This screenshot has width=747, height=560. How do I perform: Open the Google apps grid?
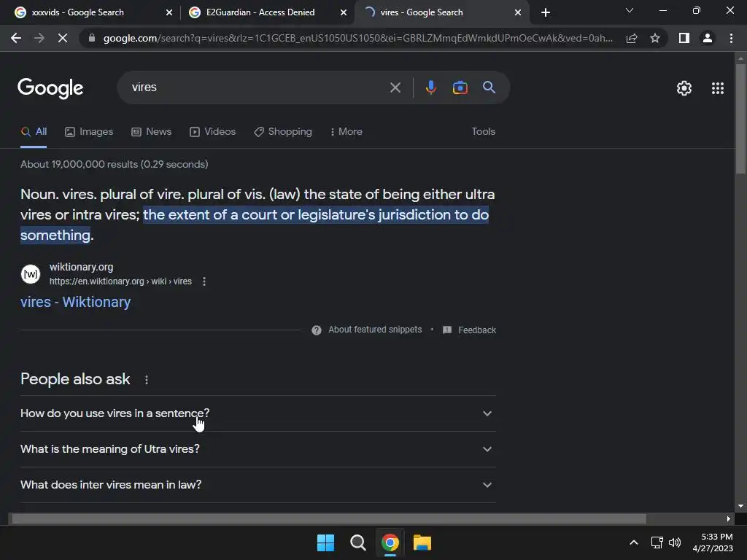718,88
